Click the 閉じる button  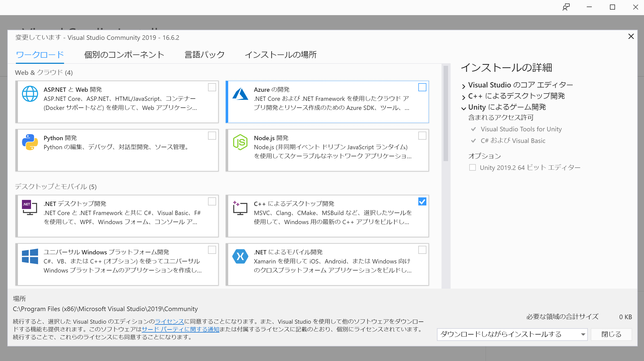(x=611, y=334)
